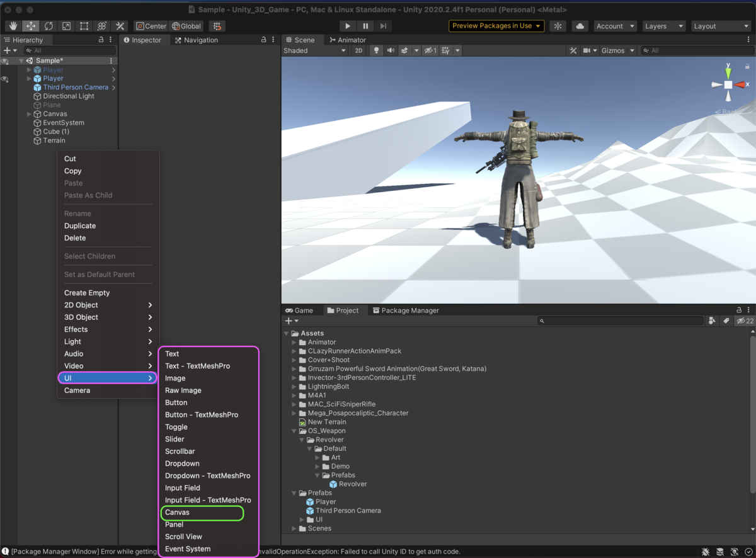The width and height of the screenshot is (756, 558).
Task: Toggle Center pivot mode
Action: tap(151, 26)
